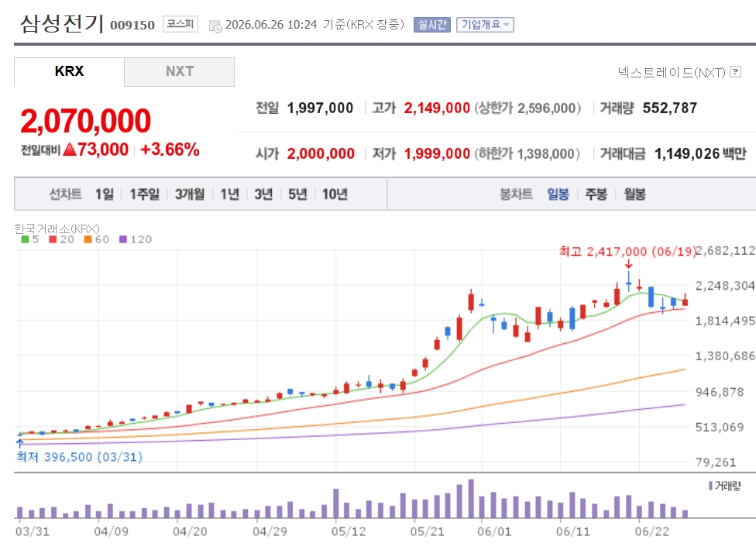Click the purple 거래량 volume legend marker
This screenshot has width=756, height=550.
[x=710, y=486]
